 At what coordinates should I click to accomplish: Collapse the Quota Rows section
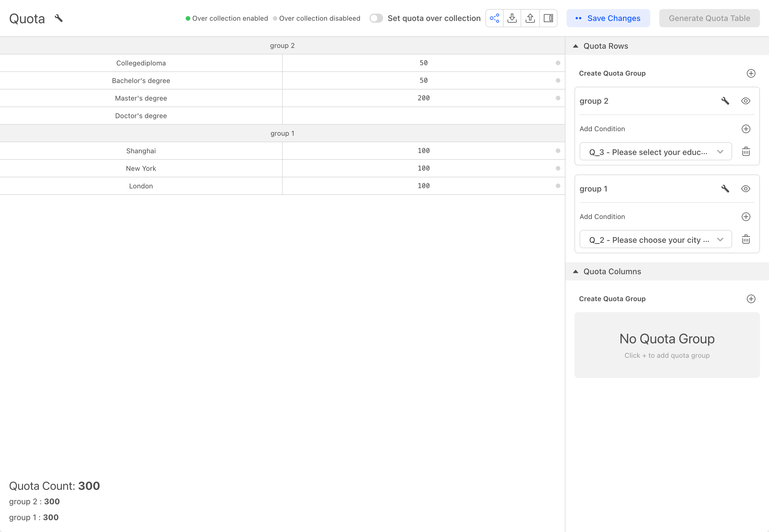pyautogui.click(x=576, y=46)
